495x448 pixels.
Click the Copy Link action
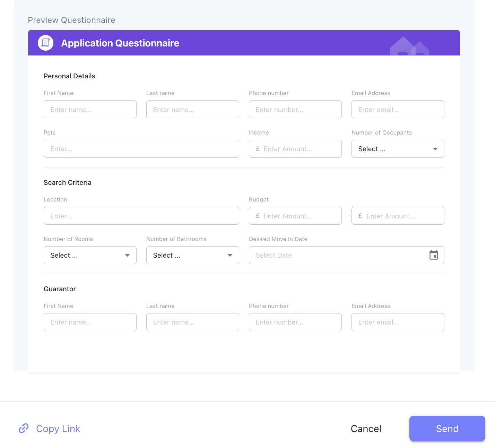point(58,429)
